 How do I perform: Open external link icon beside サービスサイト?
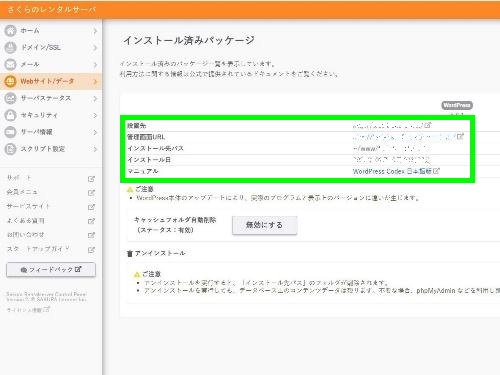(x=91, y=207)
